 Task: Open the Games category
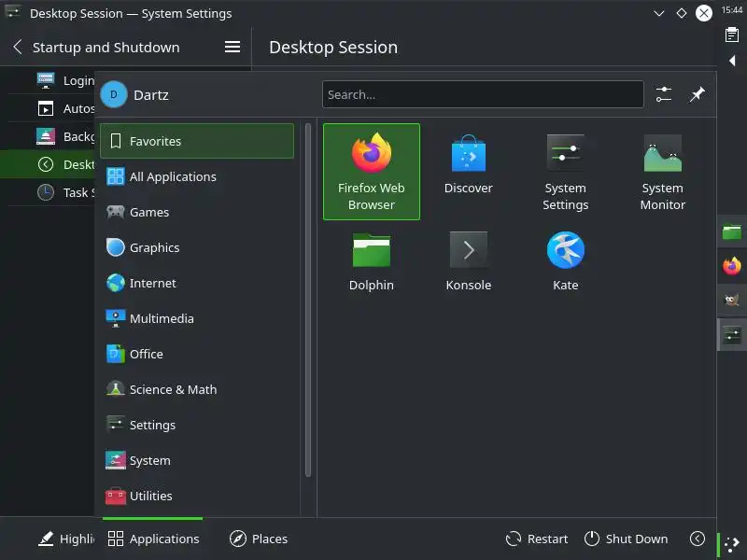tap(197, 212)
